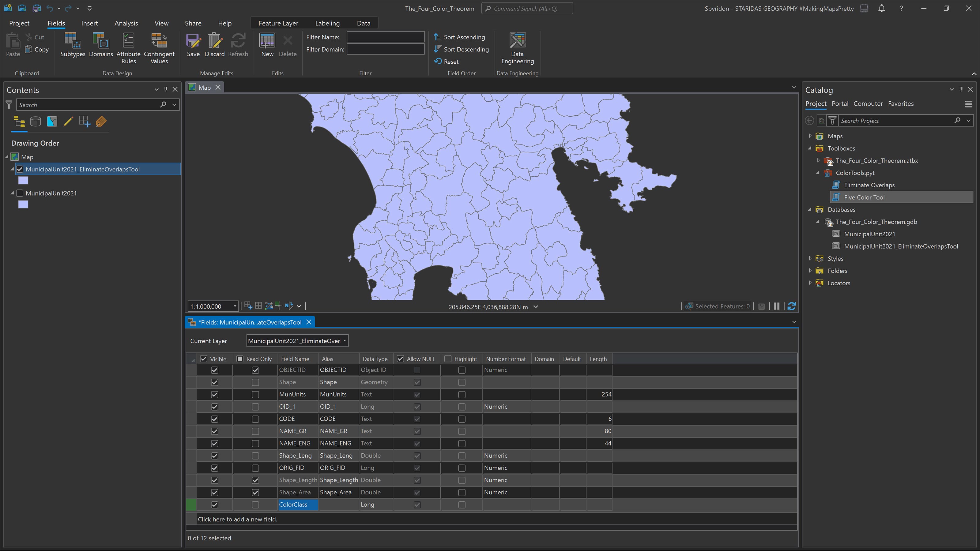Open the Subtypes view

click(x=73, y=41)
